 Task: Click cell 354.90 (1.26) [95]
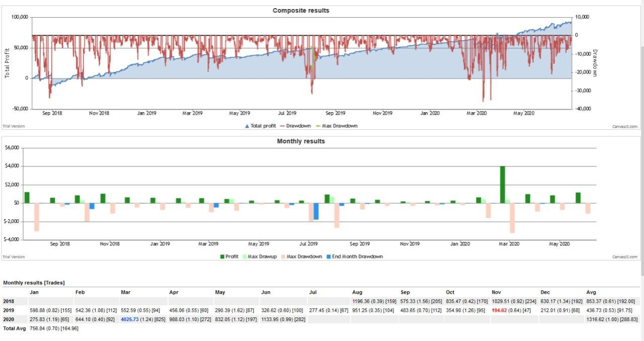pos(466,310)
